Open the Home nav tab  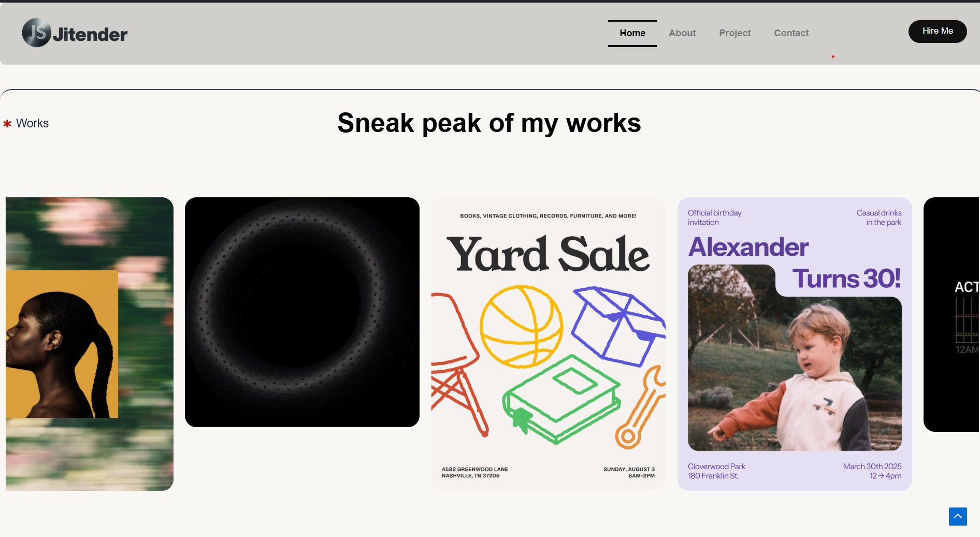632,33
